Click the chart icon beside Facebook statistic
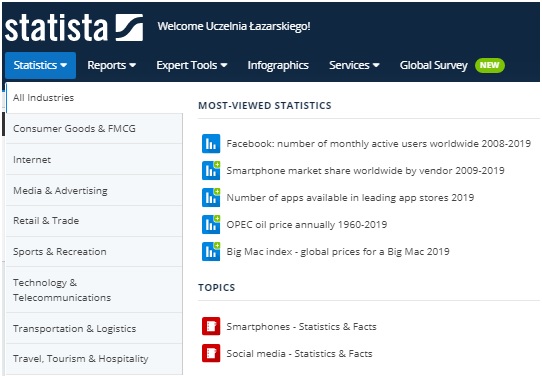This screenshot has width=542, height=378. [x=211, y=143]
